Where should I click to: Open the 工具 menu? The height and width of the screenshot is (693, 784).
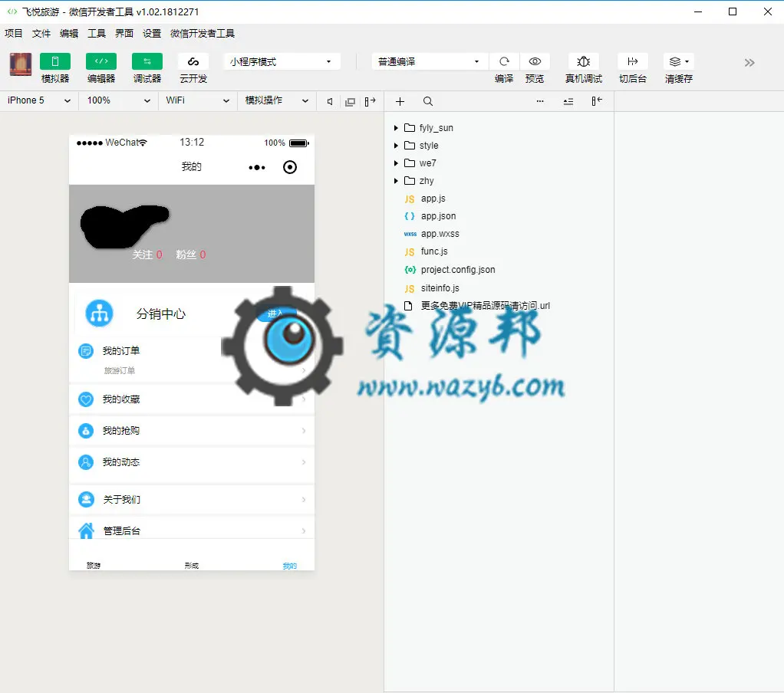[x=97, y=34]
